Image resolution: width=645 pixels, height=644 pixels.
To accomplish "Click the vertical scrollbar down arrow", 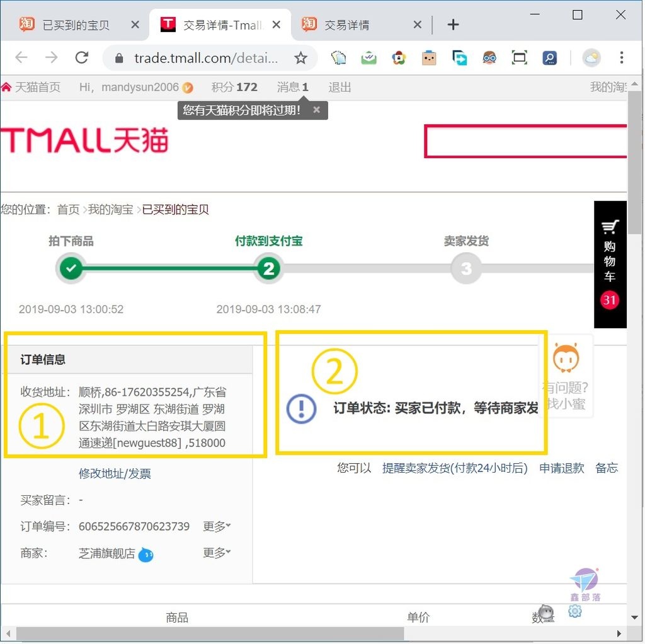I will (635, 618).
